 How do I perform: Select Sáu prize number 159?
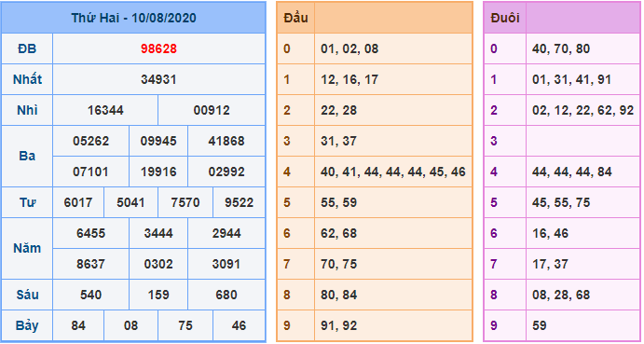[158, 295]
